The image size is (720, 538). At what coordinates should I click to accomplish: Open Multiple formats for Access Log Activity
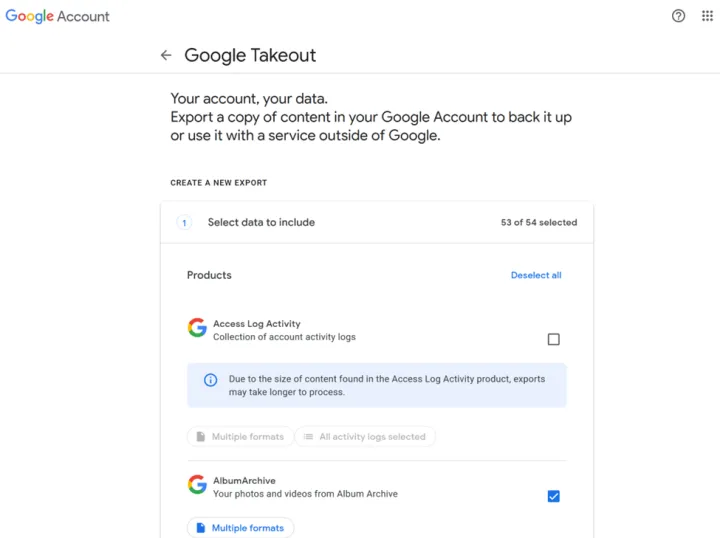240,437
